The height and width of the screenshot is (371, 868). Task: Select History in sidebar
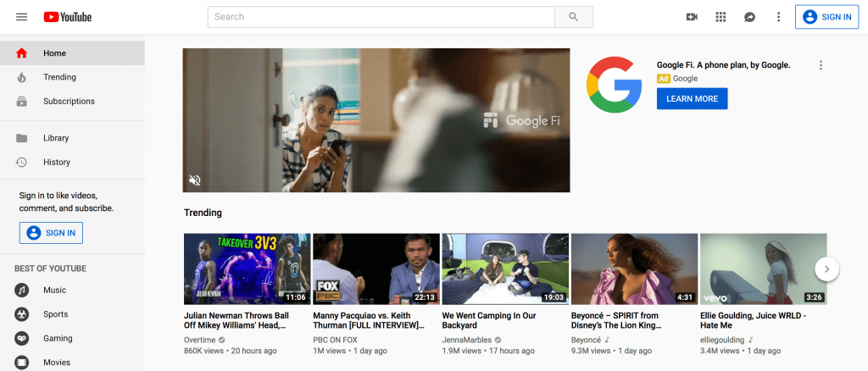pos(73,162)
